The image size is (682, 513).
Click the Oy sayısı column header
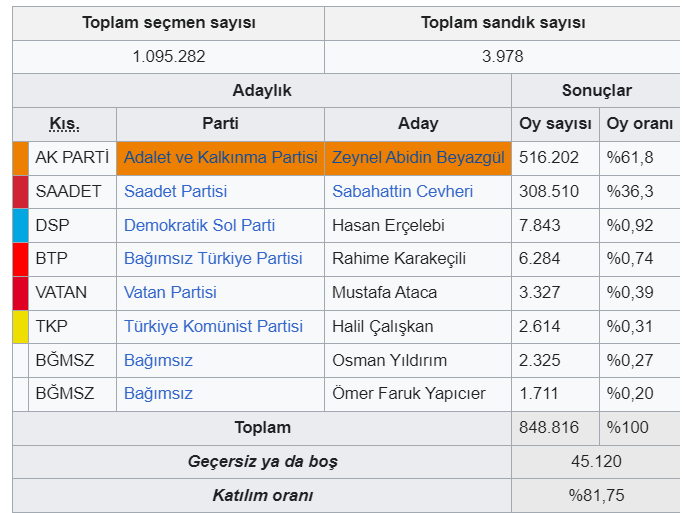(x=555, y=124)
